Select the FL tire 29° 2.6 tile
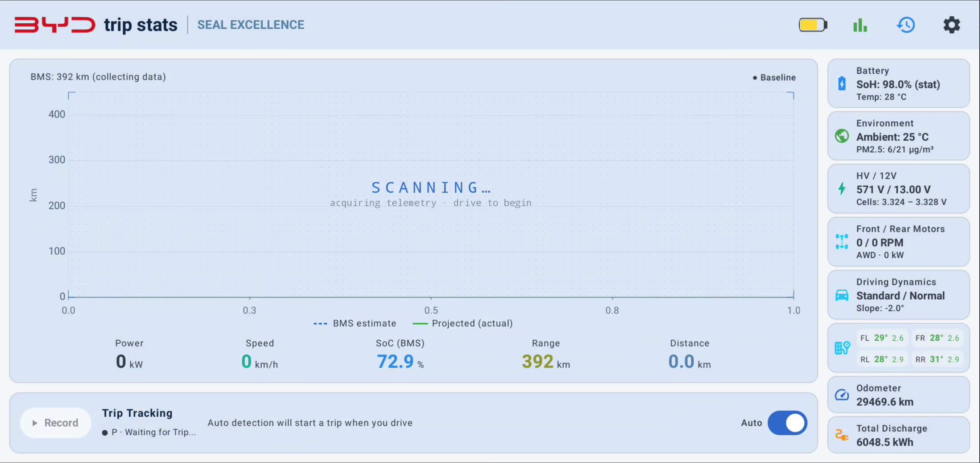The width and height of the screenshot is (980, 463). [x=882, y=338]
